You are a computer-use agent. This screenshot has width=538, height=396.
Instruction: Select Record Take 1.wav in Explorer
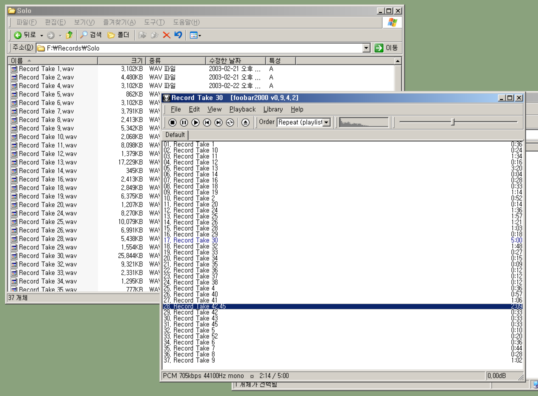click(x=46, y=69)
